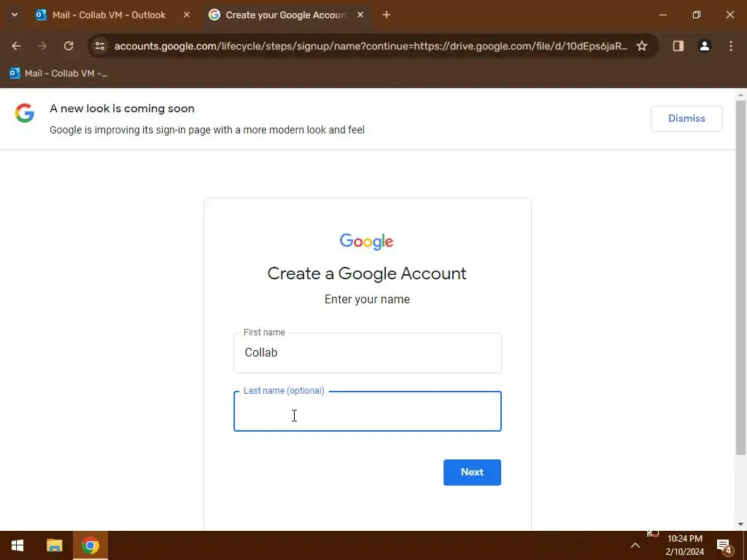The height and width of the screenshot is (560, 747).
Task: Close the Create your Google Account tab
Action: click(x=360, y=15)
